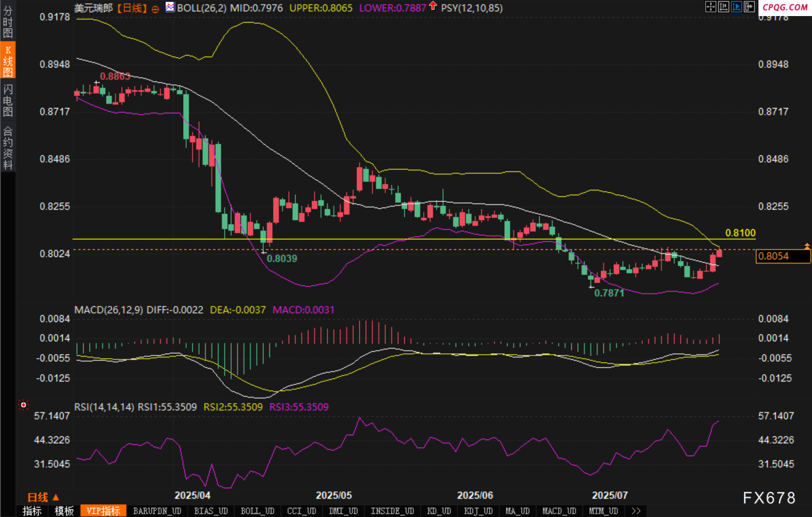
Task: Expand more indicators with >> arrow
Action: coord(636,511)
